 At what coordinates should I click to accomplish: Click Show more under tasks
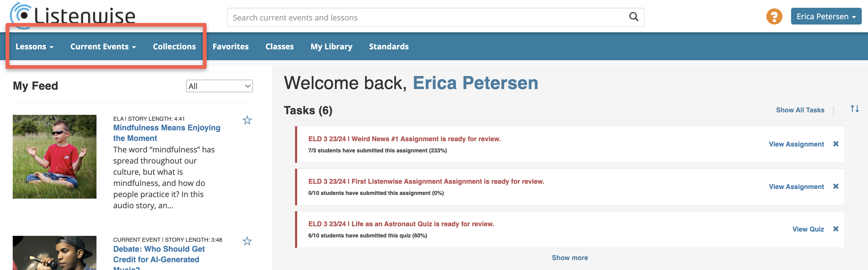pyautogui.click(x=570, y=258)
